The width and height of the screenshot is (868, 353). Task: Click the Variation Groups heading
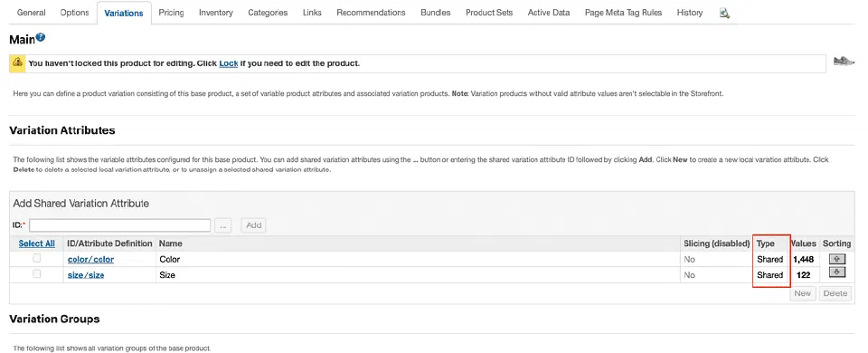pyautogui.click(x=55, y=320)
